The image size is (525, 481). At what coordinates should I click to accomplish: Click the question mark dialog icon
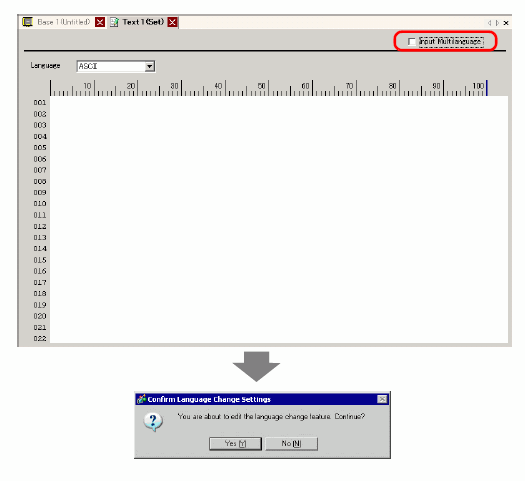tap(153, 421)
